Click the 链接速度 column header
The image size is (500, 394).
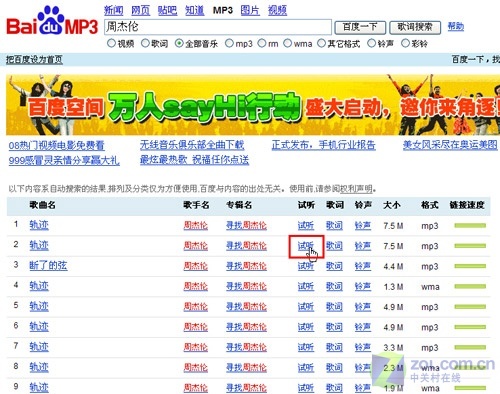pos(467,205)
